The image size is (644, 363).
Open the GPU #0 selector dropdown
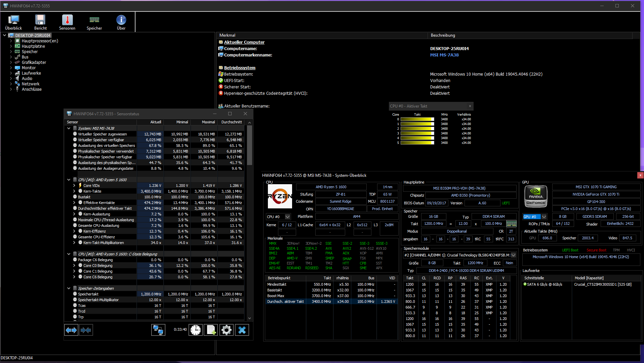point(544,217)
